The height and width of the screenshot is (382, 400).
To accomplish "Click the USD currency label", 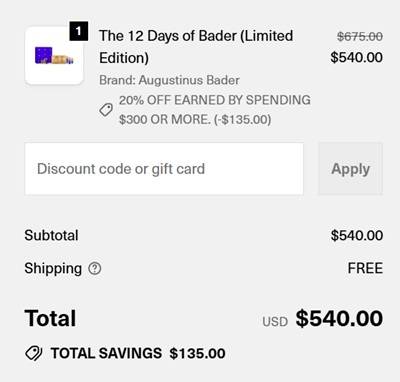I will [x=275, y=322].
